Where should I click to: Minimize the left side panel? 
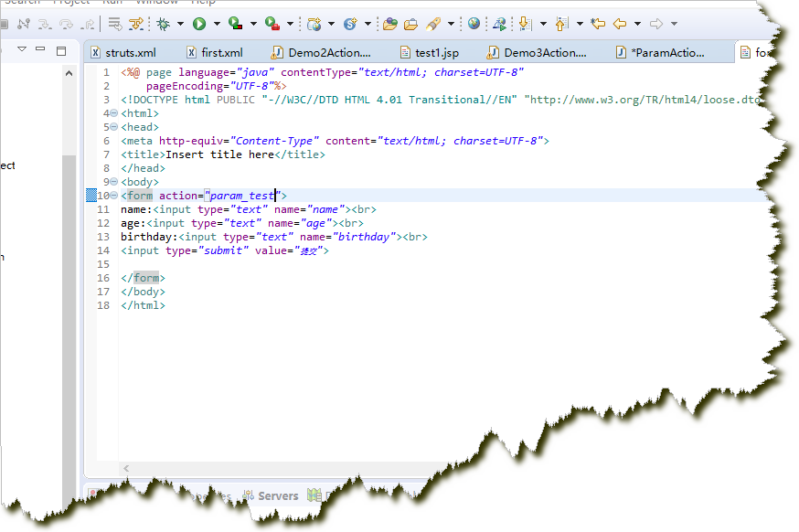click(40, 49)
